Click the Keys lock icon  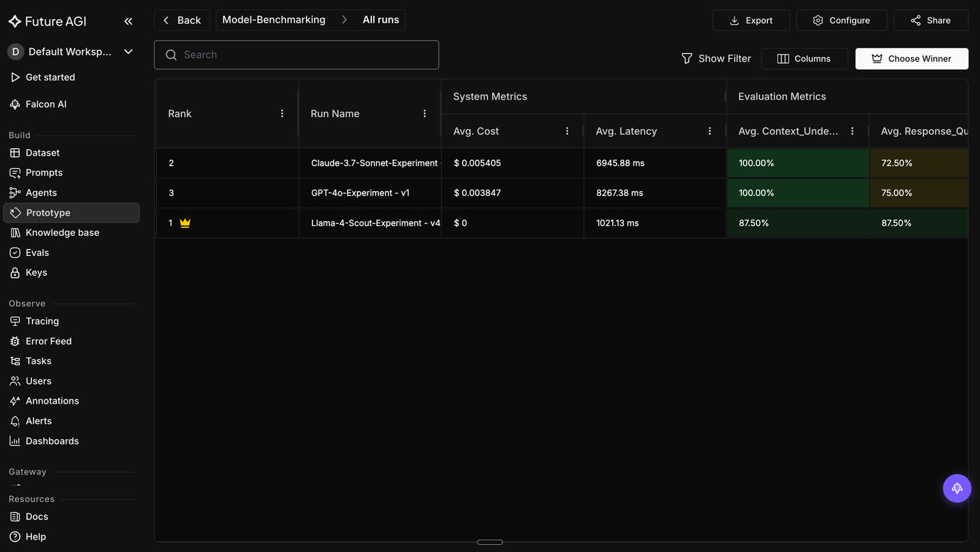[x=15, y=273]
